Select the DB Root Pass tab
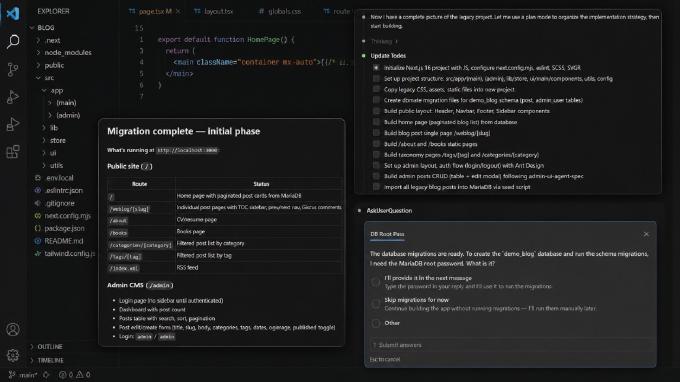This screenshot has width=680, height=382. point(387,234)
